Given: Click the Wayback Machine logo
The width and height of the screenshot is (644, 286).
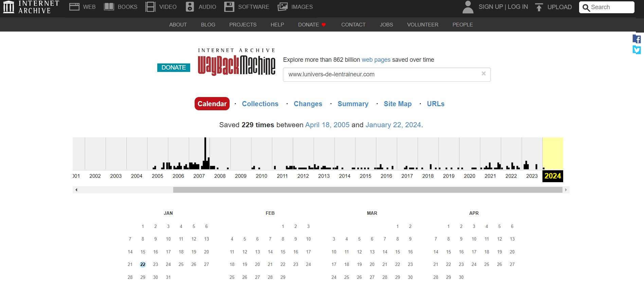Looking at the screenshot, I should coord(236,62).
